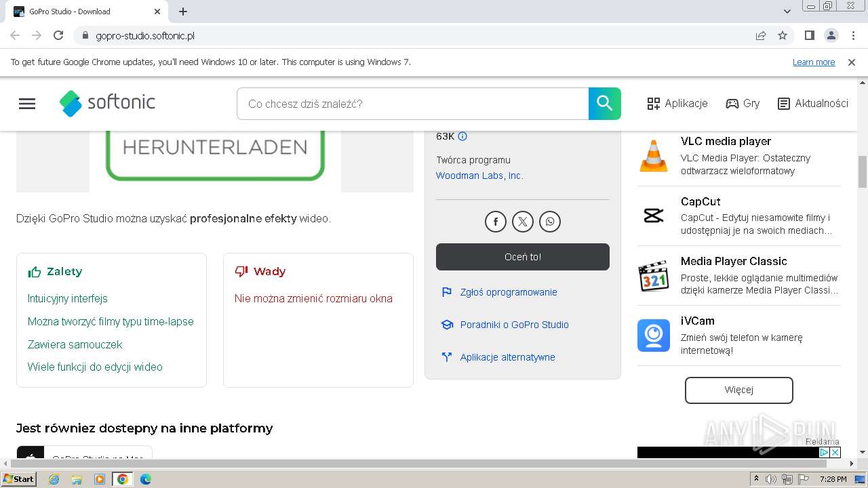Open the tab search dropdown arrow
The width and height of the screenshot is (868, 488).
point(787,12)
